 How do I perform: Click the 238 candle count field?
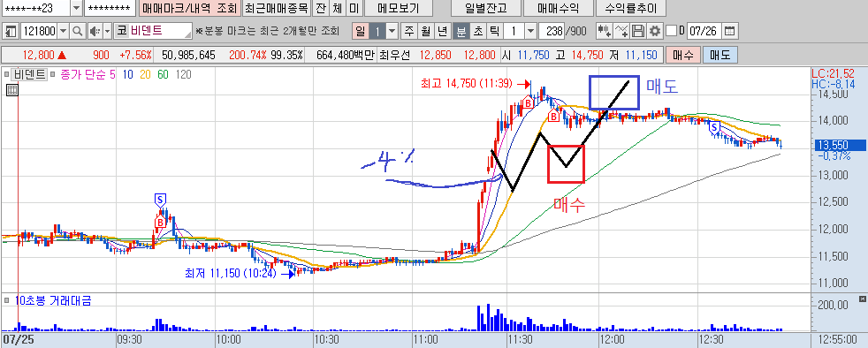click(551, 31)
